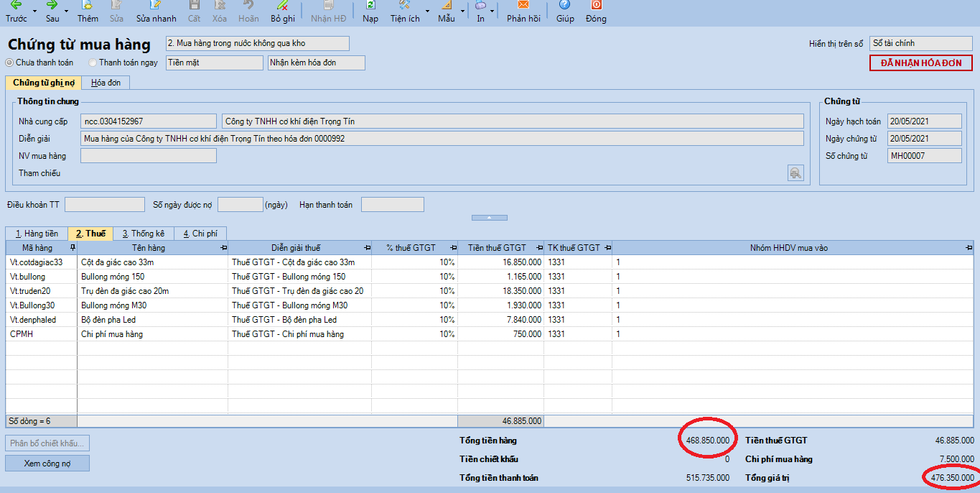Open the 1. Hàng tiền tab
980x493 pixels.
pos(37,234)
